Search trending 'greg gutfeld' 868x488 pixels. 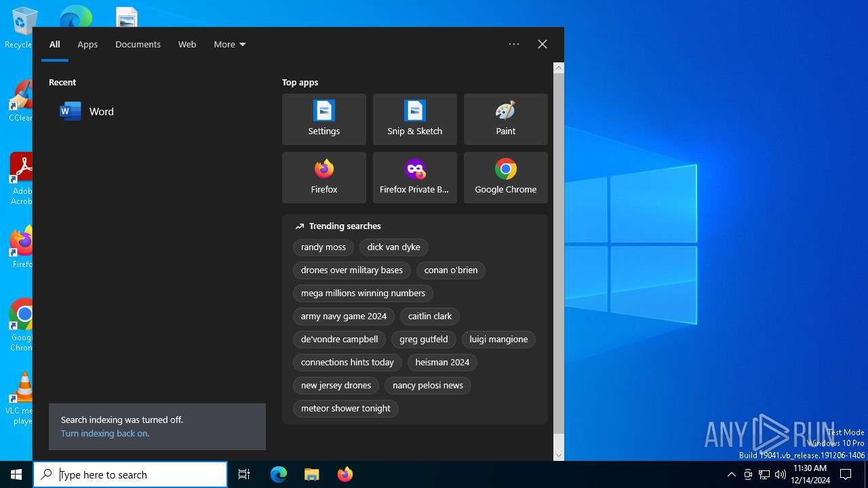point(424,340)
